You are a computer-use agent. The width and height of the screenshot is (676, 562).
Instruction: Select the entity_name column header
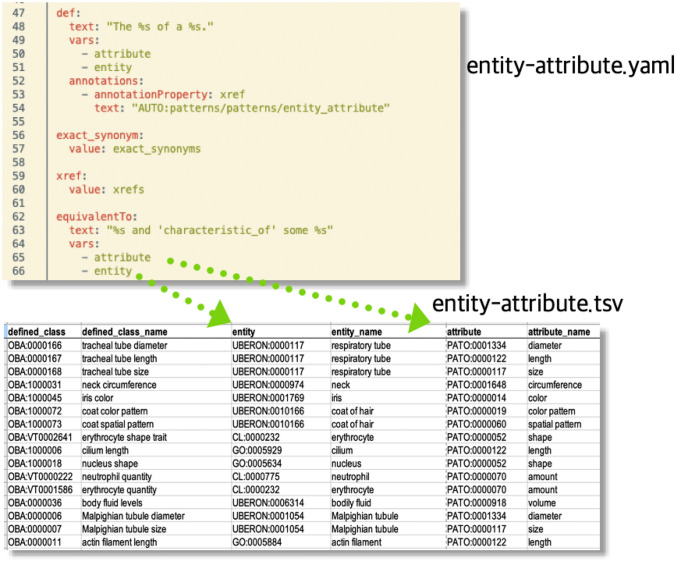coord(360,331)
